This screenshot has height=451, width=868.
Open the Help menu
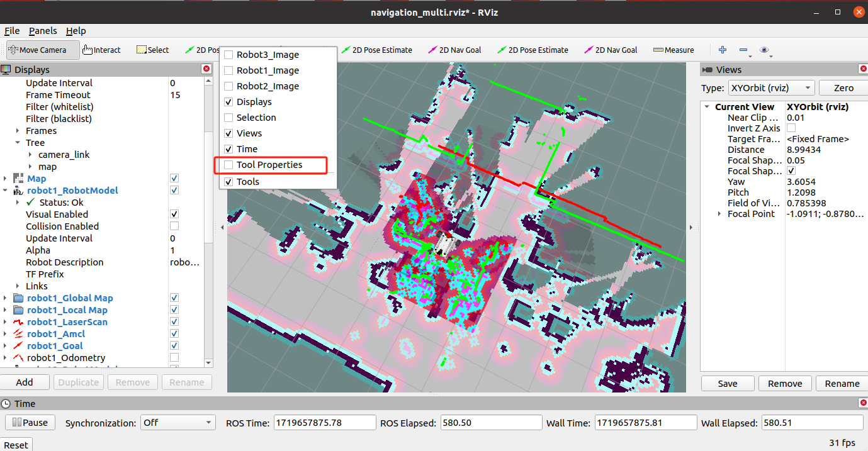pyautogui.click(x=76, y=31)
